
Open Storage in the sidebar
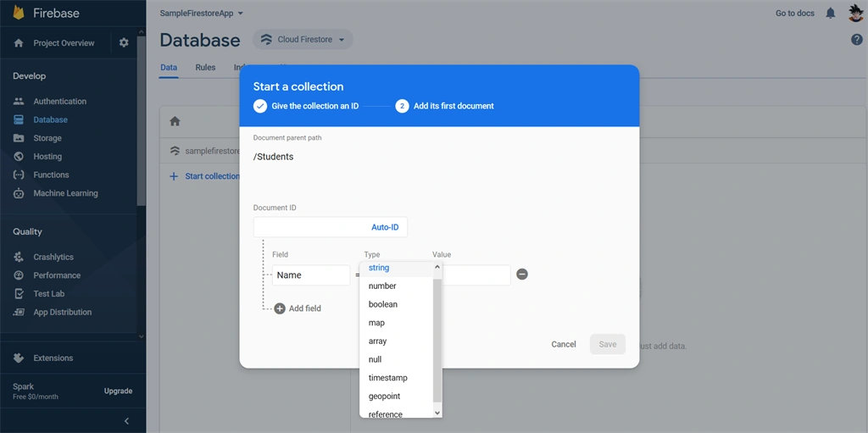point(47,138)
